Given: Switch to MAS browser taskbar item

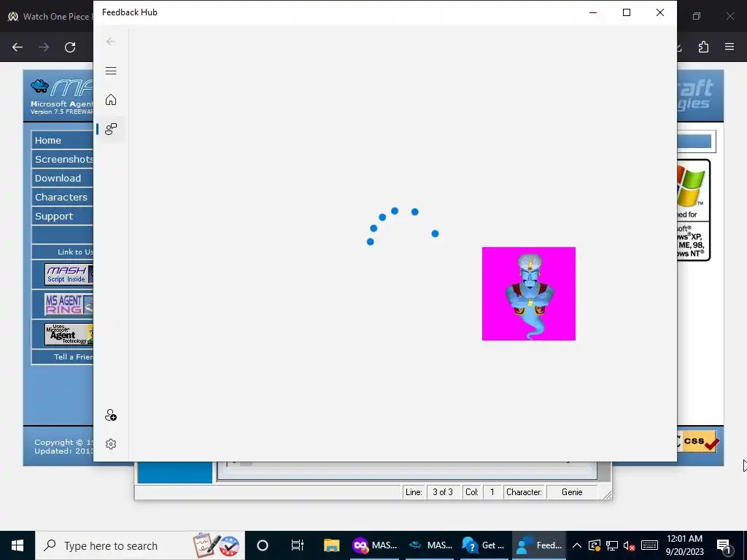Looking at the screenshot, I should coord(375,545).
